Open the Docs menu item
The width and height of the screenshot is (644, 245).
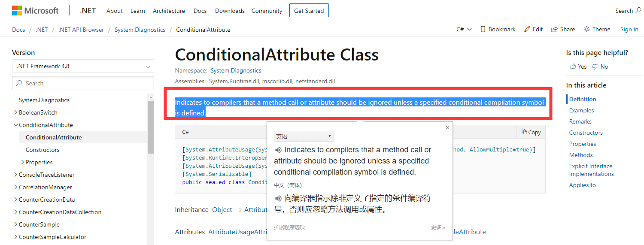pyautogui.click(x=200, y=11)
